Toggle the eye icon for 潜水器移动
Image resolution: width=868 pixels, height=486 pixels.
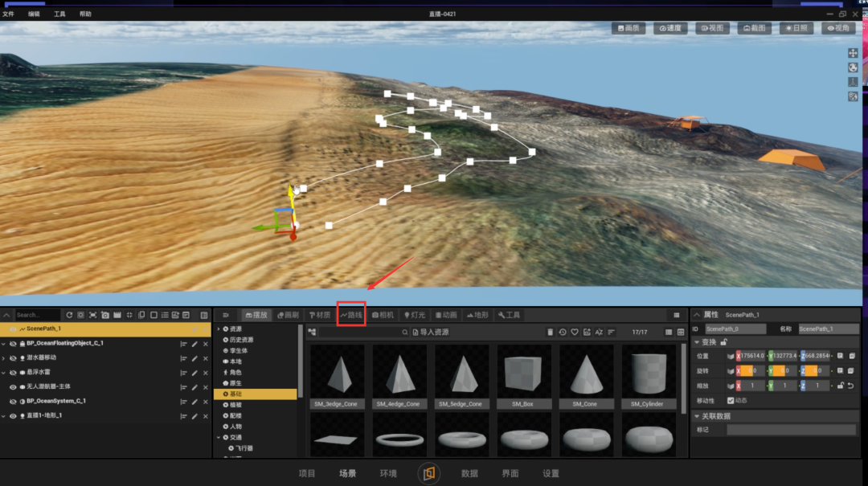(x=14, y=358)
